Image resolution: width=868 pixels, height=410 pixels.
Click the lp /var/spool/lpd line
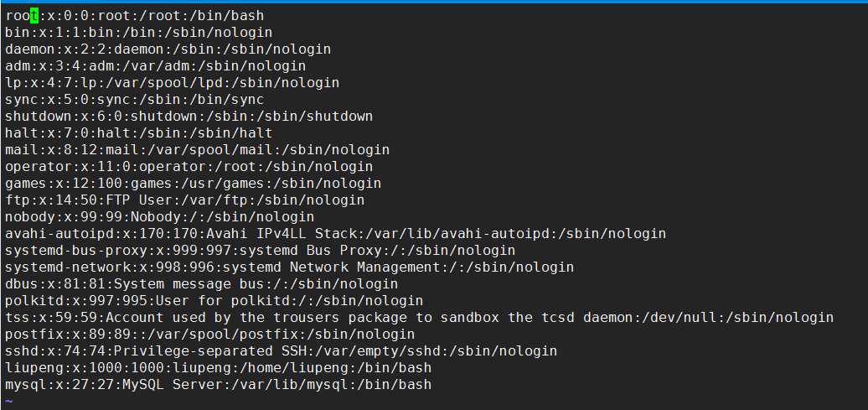point(172,83)
